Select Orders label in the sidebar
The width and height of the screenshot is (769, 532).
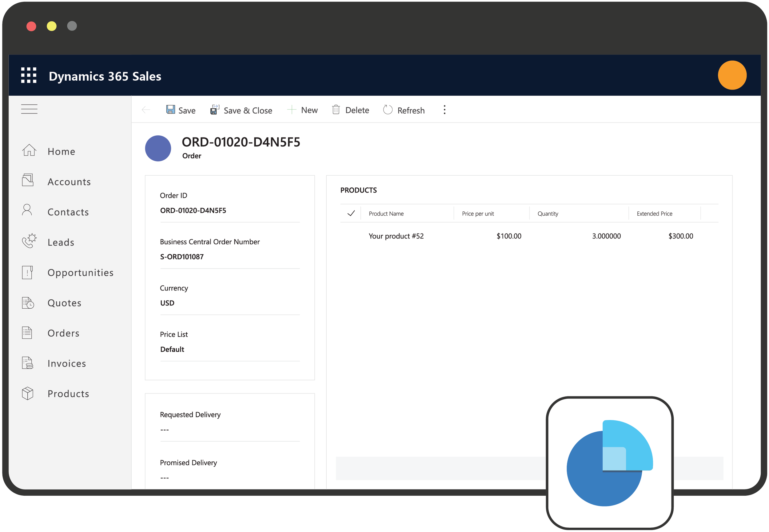click(x=64, y=333)
